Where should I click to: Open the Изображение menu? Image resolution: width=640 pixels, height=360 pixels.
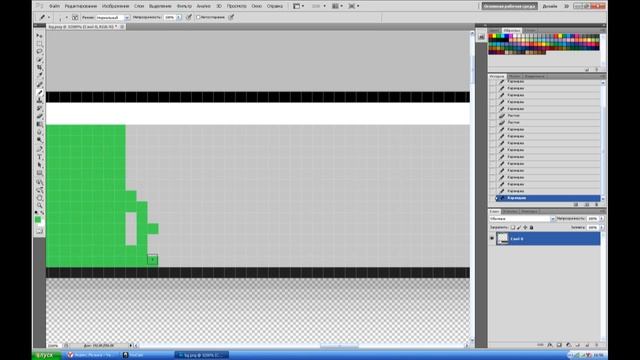[116, 6]
